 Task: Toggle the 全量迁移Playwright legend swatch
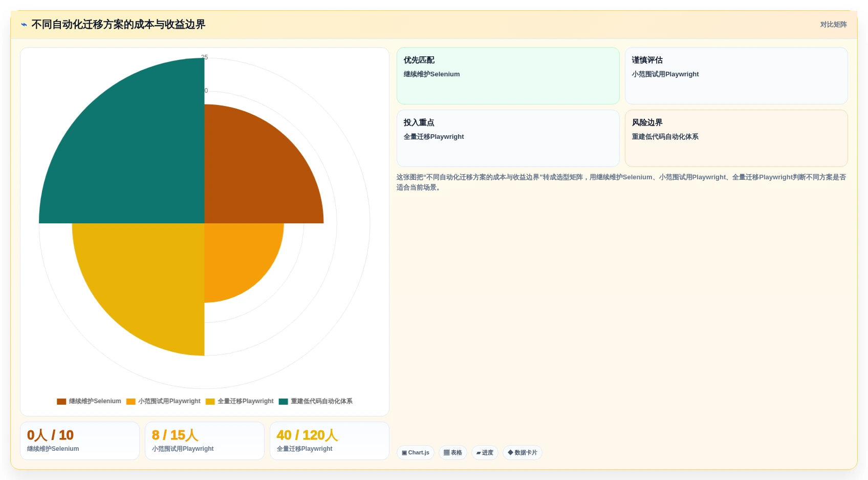[x=210, y=402]
